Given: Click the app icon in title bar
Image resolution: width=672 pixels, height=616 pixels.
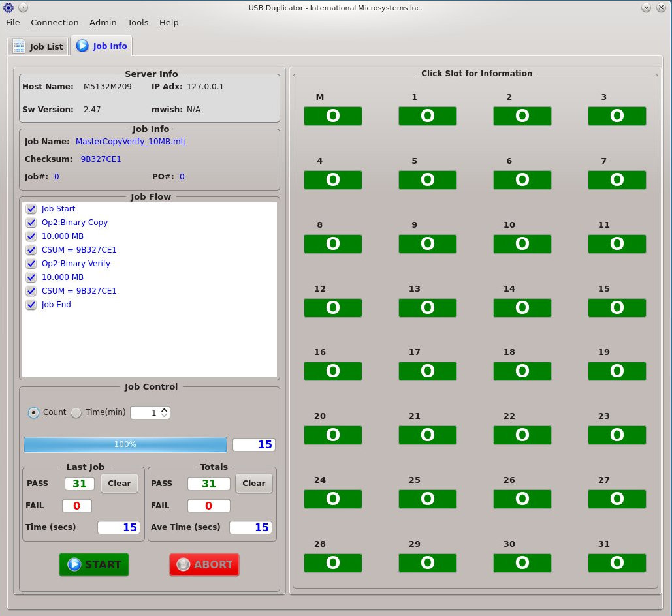Looking at the screenshot, I should click(x=8, y=7).
